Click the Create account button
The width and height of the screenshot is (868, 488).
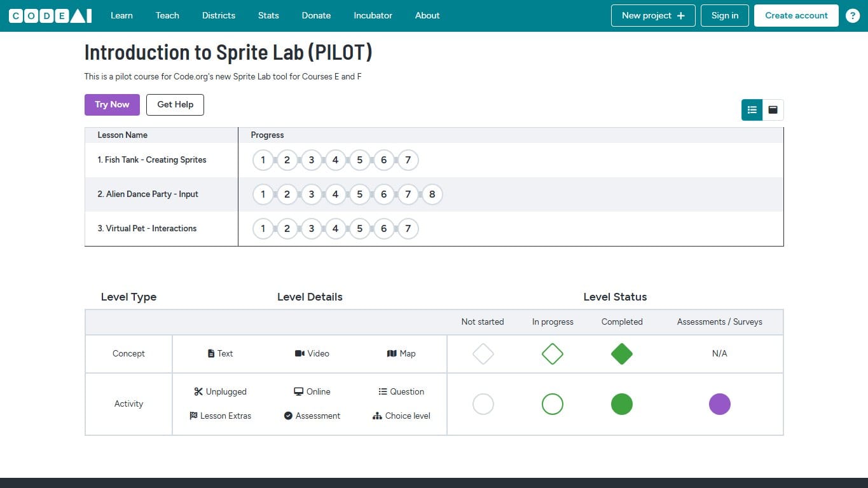(x=796, y=16)
